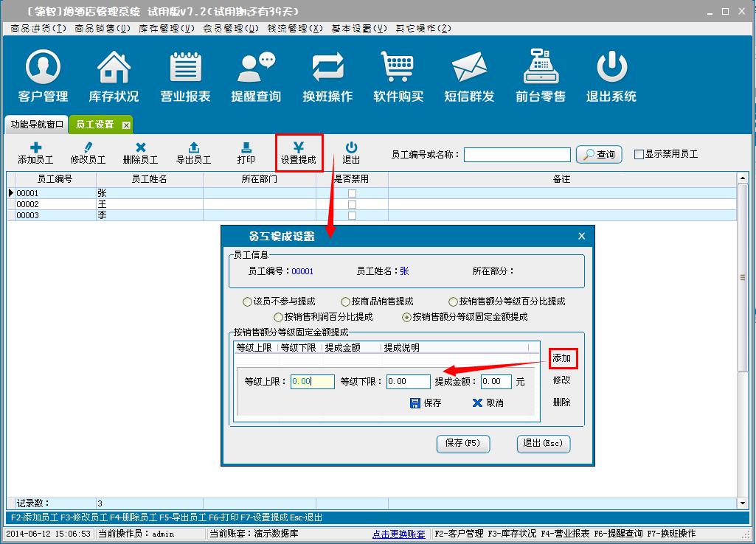
Task: Click 点击更换账套 link in status bar
Action: pyautogui.click(x=399, y=534)
